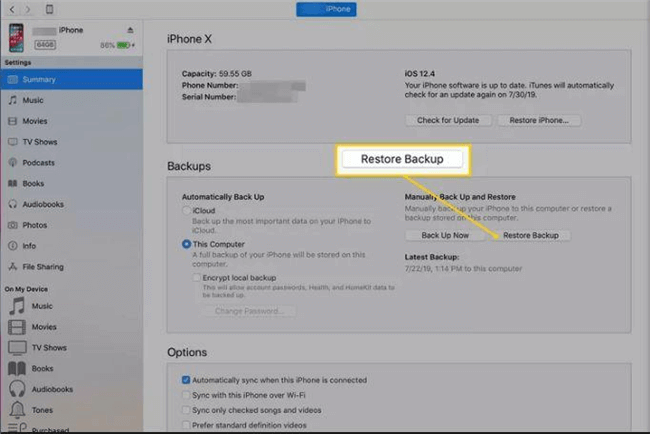Open Audiobooks under On My Device
Screen dimensions: 650x434
(17, 389)
